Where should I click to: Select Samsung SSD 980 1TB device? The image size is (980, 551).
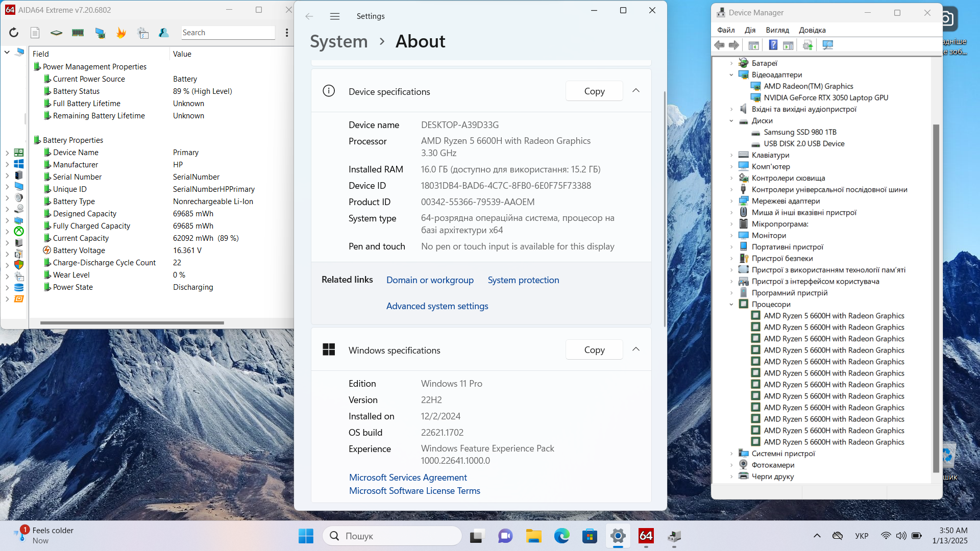[x=800, y=132]
